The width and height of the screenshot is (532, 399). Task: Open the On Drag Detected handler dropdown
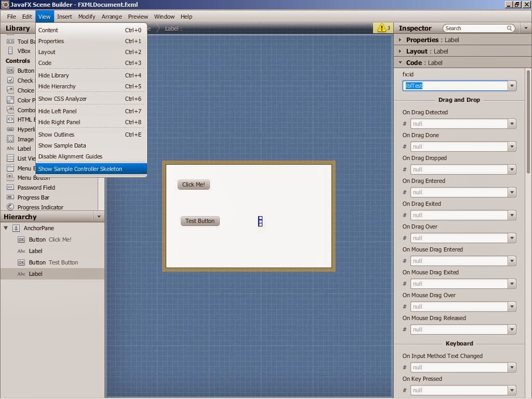[x=512, y=124]
